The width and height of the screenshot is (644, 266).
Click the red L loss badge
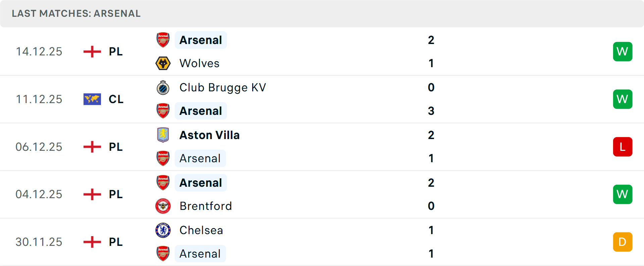pos(623,147)
